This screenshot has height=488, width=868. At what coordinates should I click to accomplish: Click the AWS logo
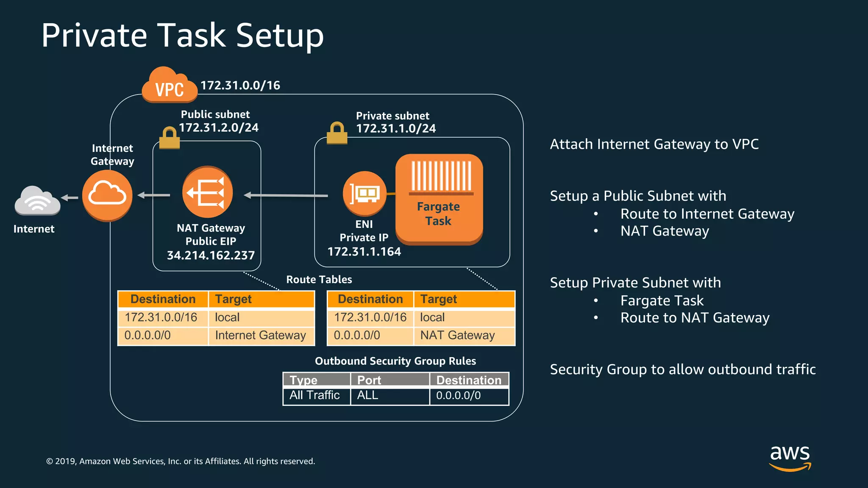[x=790, y=457]
